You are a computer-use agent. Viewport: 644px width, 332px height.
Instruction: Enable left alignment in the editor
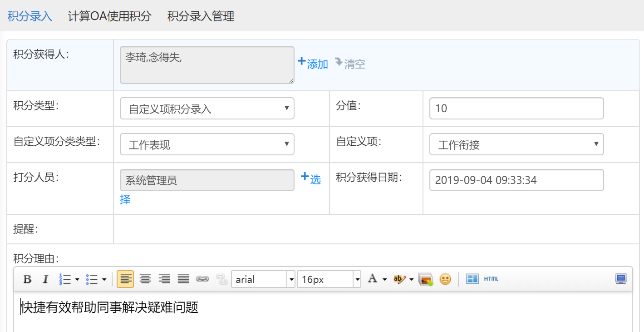click(125, 279)
